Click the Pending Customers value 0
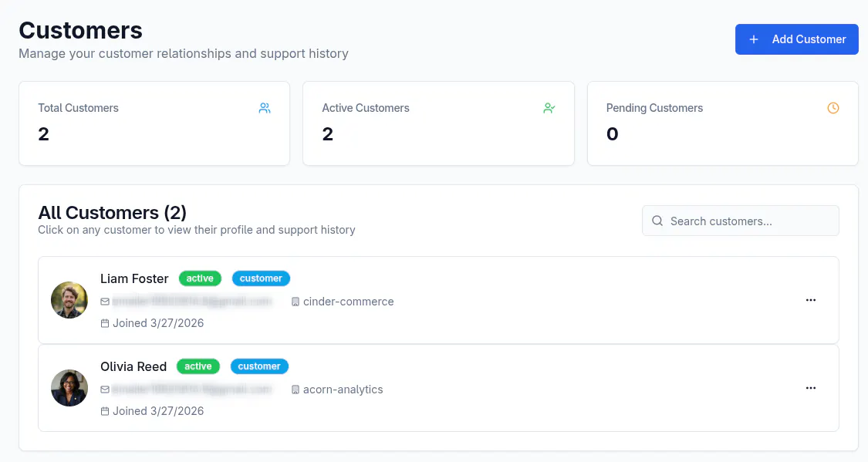 (x=613, y=134)
